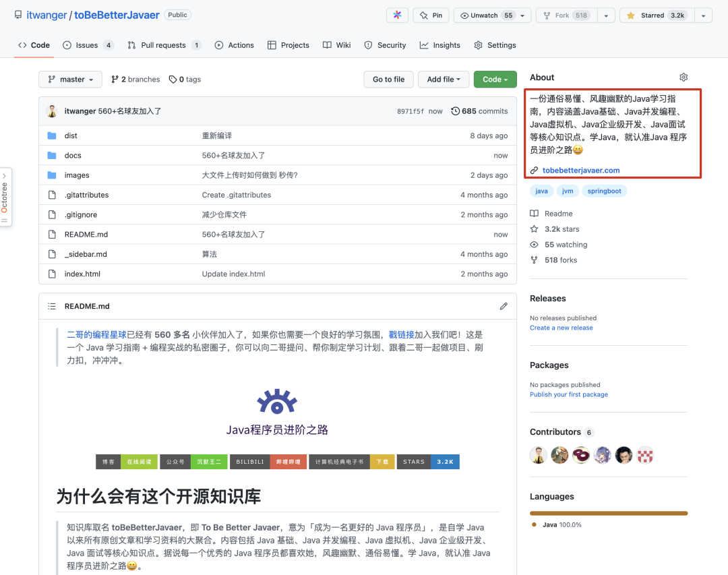Click the docs folder icon
The image size is (728, 575).
pyautogui.click(x=52, y=155)
